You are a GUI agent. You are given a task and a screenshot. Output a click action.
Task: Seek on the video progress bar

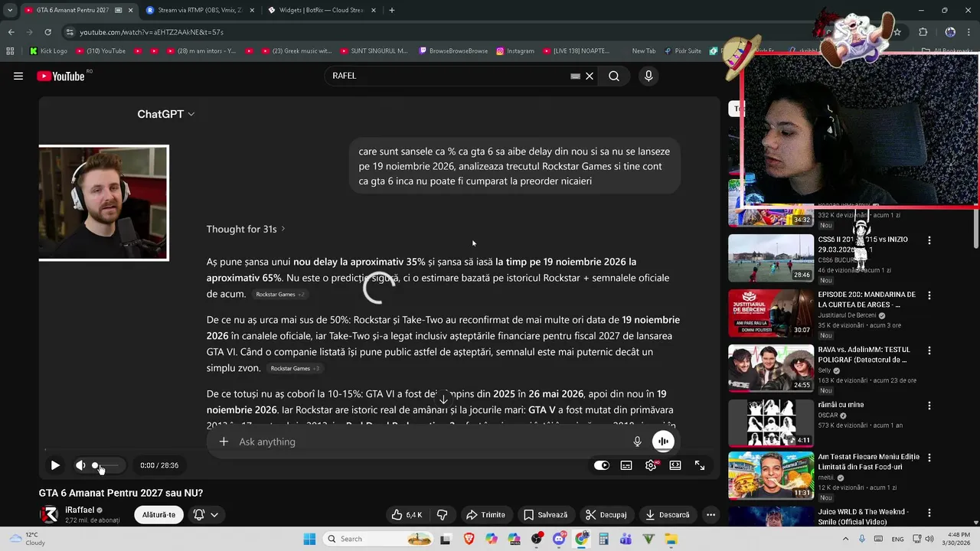coord(379,450)
